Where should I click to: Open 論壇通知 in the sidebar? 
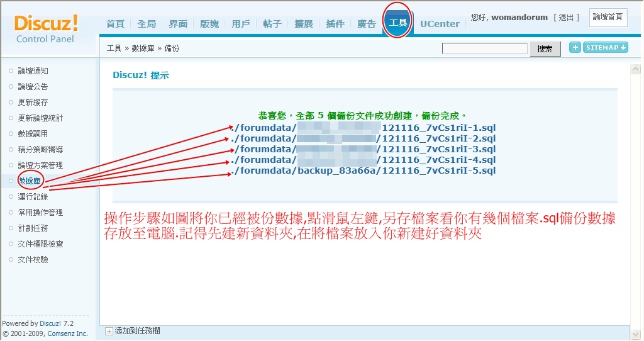pyautogui.click(x=33, y=71)
